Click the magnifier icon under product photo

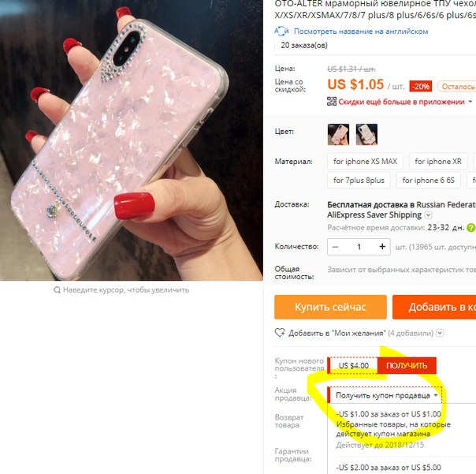57,290
